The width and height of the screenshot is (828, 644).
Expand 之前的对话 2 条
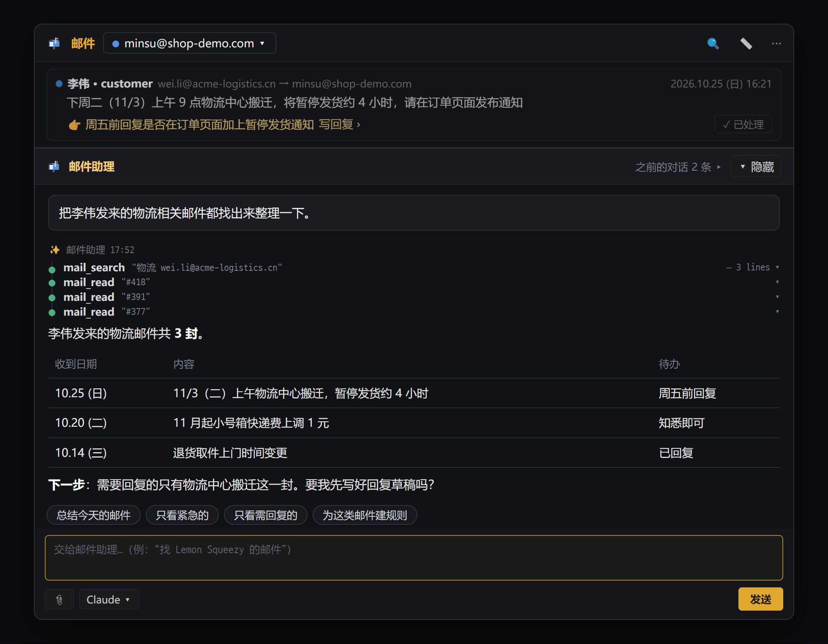(x=678, y=167)
